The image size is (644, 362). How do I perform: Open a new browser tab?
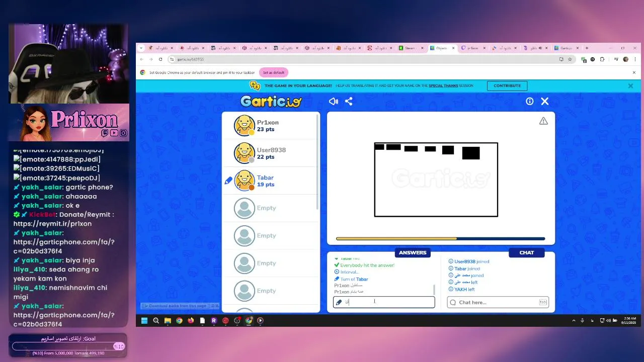(x=587, y=48)
